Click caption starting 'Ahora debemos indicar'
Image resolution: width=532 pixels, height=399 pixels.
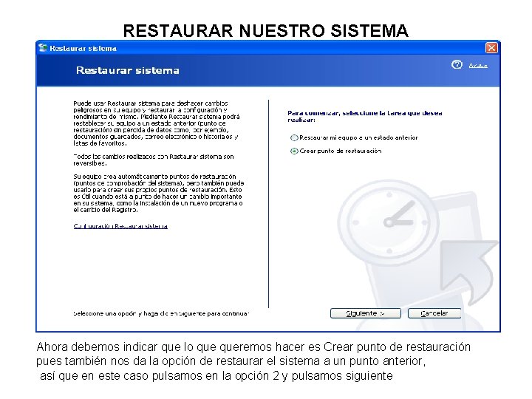coord(253,361)
